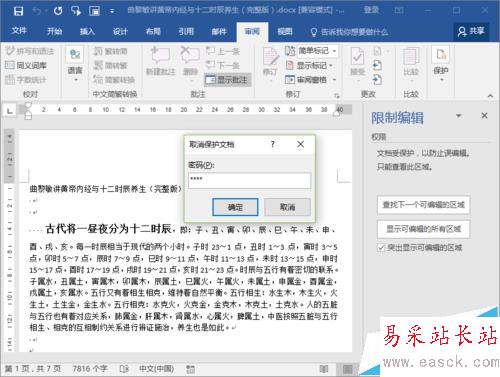Viewport: 500px width, 377px height.
Task: Click the Undo arrow in quick access
Action: (37, 11)
